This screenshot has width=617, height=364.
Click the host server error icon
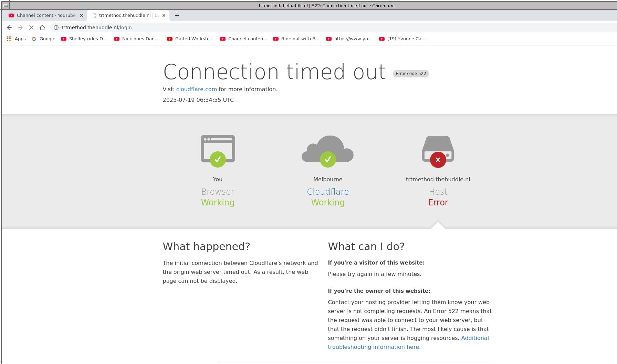click(438, 152)
